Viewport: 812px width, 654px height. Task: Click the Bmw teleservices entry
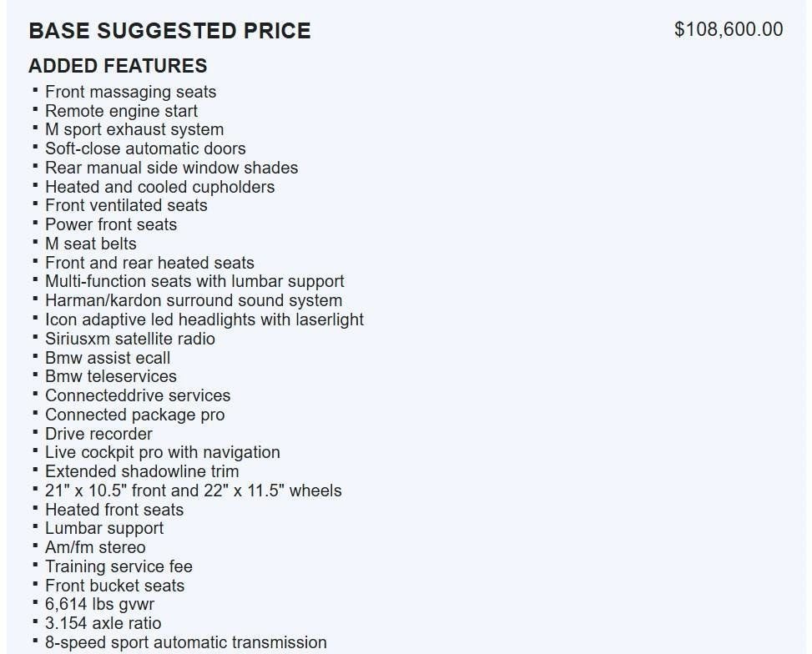[111, 376]
